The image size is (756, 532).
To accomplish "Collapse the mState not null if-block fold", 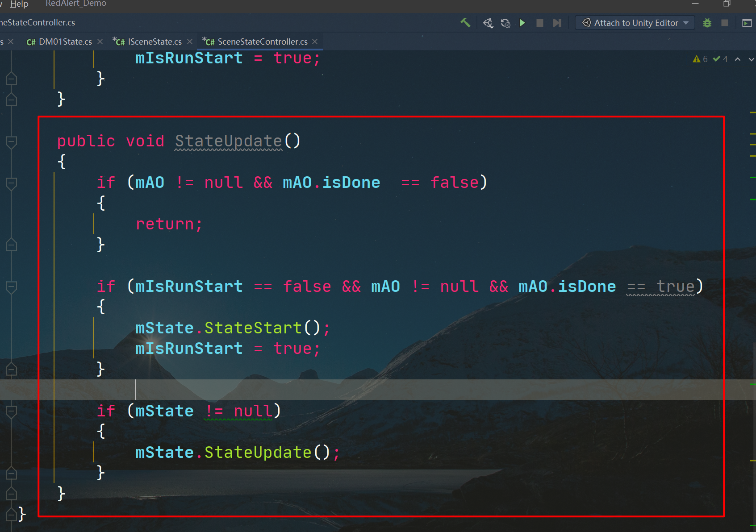I will (x=11, y=411).
